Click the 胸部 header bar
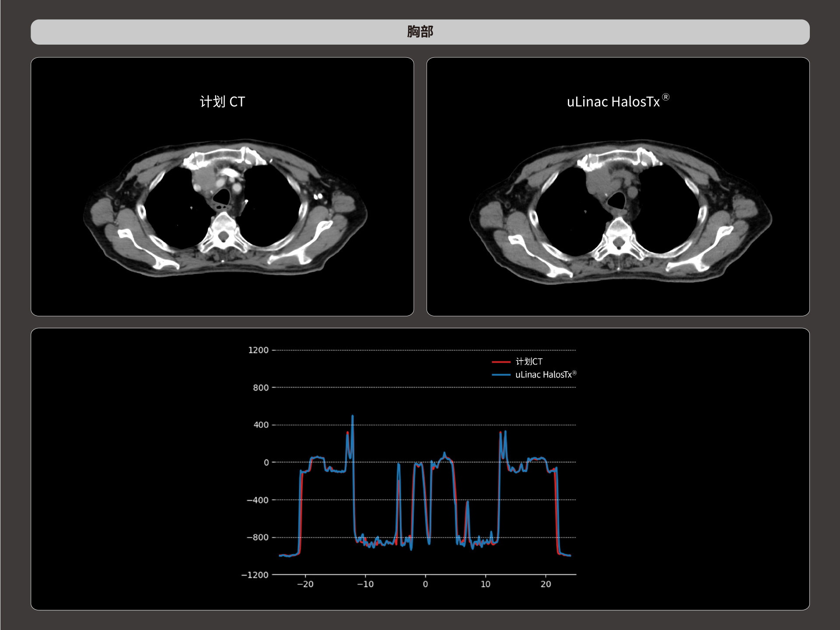Image resolution: width=840 pixels, height=630 pixels. (420, 32)
